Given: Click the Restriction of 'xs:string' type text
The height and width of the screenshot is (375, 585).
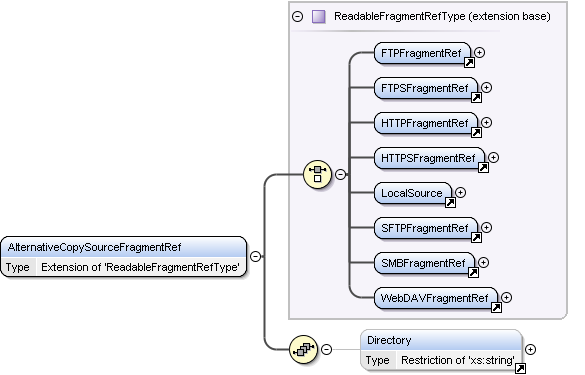Looking at the screenshot, I should (458, 360).
